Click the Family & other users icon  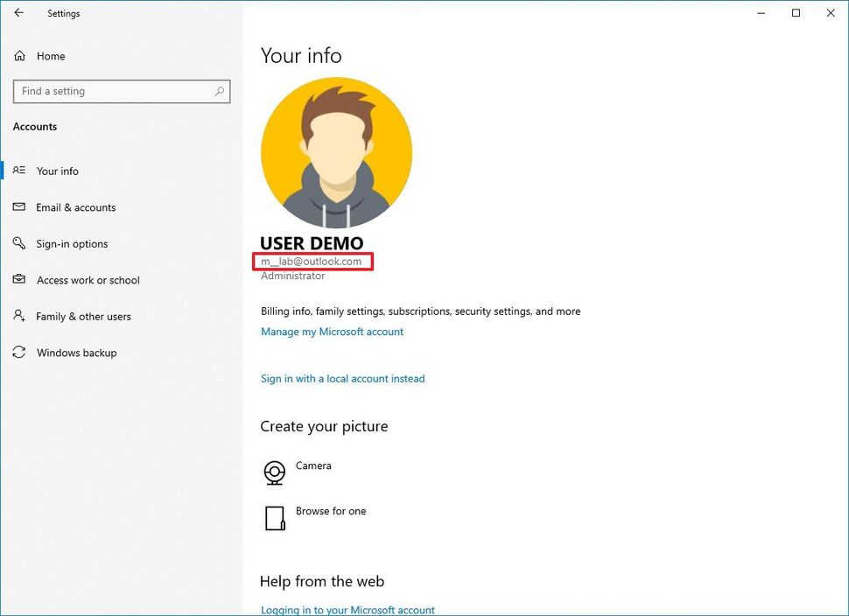click(19, 317)
